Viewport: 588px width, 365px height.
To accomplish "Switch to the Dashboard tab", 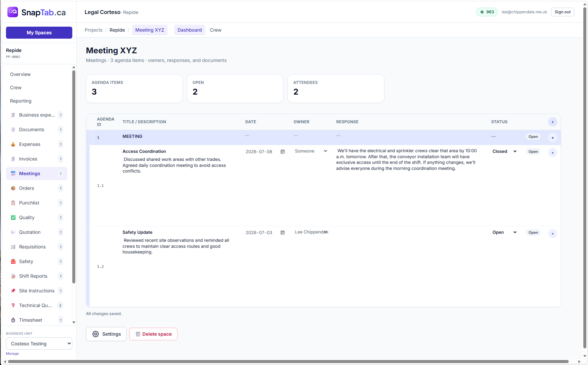I will [190, 30].
